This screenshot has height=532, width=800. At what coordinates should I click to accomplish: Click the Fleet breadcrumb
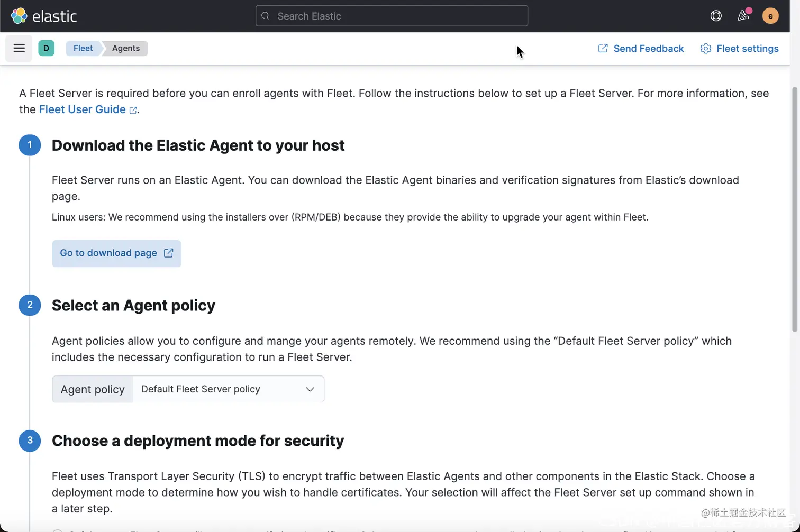click(83, 48)
